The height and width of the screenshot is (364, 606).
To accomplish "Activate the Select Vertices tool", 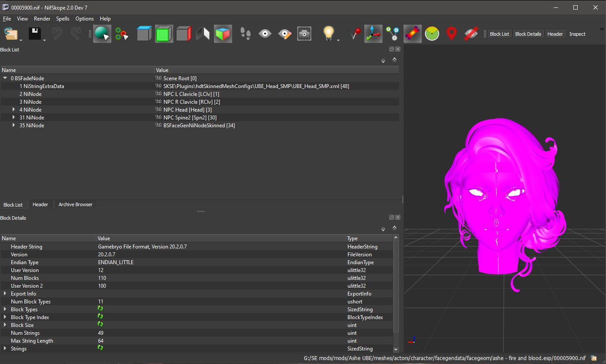I will (x=122, y=34).
